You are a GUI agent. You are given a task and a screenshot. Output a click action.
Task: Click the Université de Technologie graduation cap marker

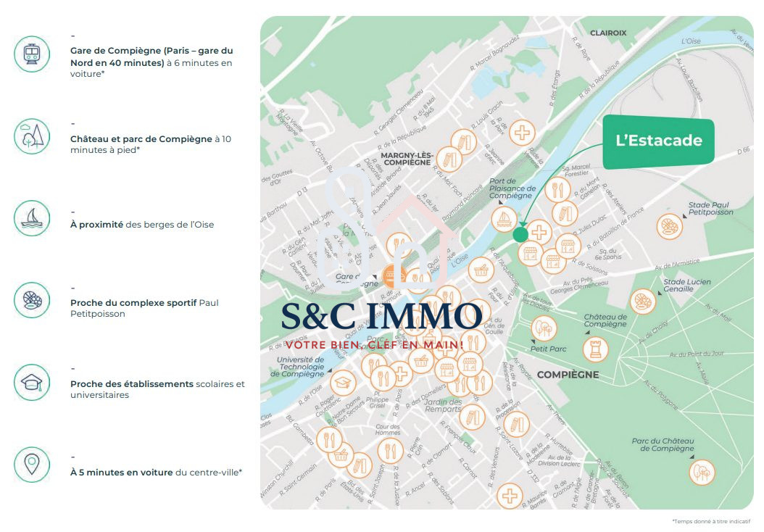click(343, 383)
